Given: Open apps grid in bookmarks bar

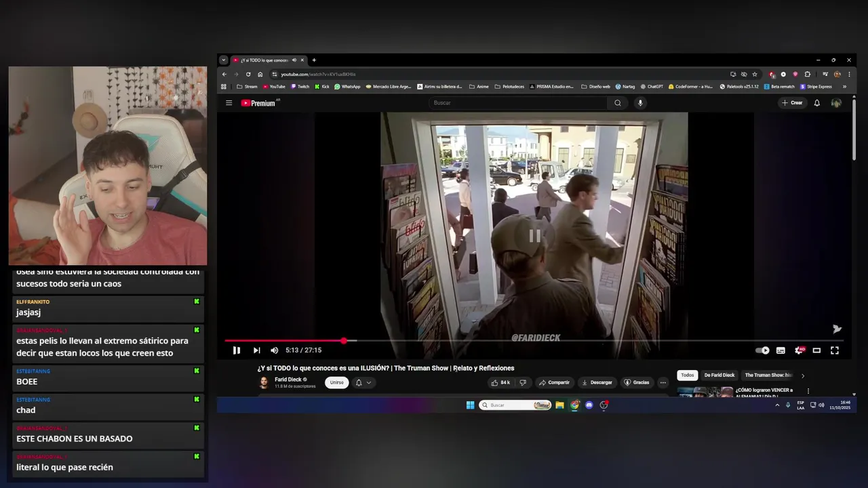Looking at the screenshot, I should click(224, 87).
